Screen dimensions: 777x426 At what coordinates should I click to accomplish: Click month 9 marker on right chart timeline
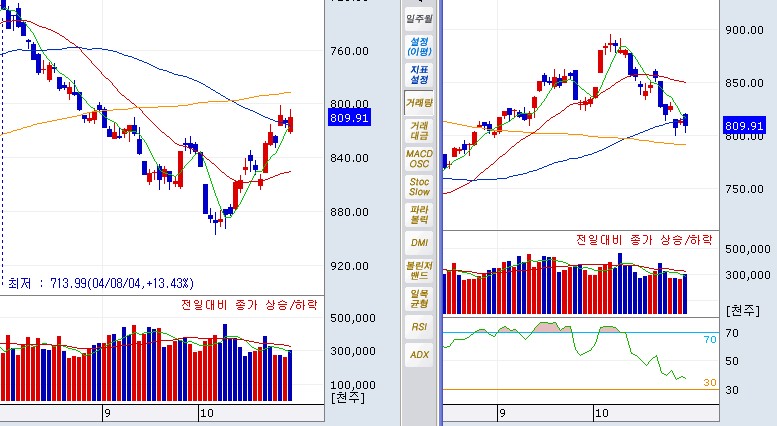(501, 411)
